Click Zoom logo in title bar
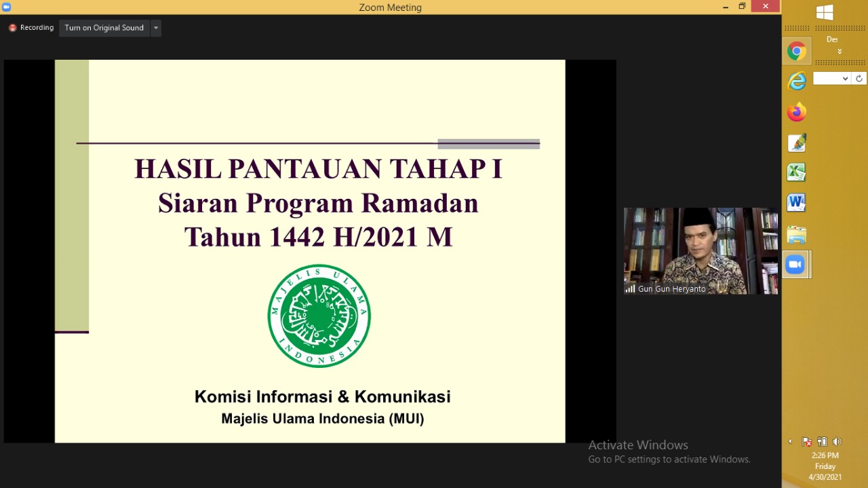The width and height of the screenshot is (868, 488). coord(7,7)
